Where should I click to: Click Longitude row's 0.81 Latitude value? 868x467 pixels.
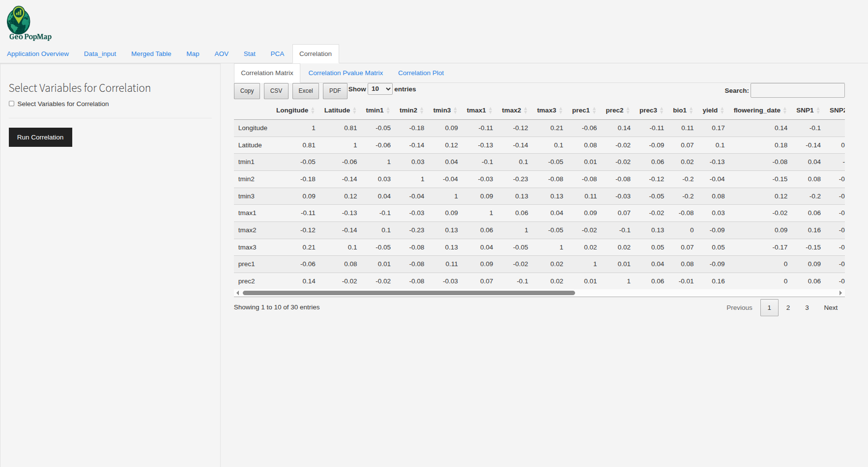point(350,128)
